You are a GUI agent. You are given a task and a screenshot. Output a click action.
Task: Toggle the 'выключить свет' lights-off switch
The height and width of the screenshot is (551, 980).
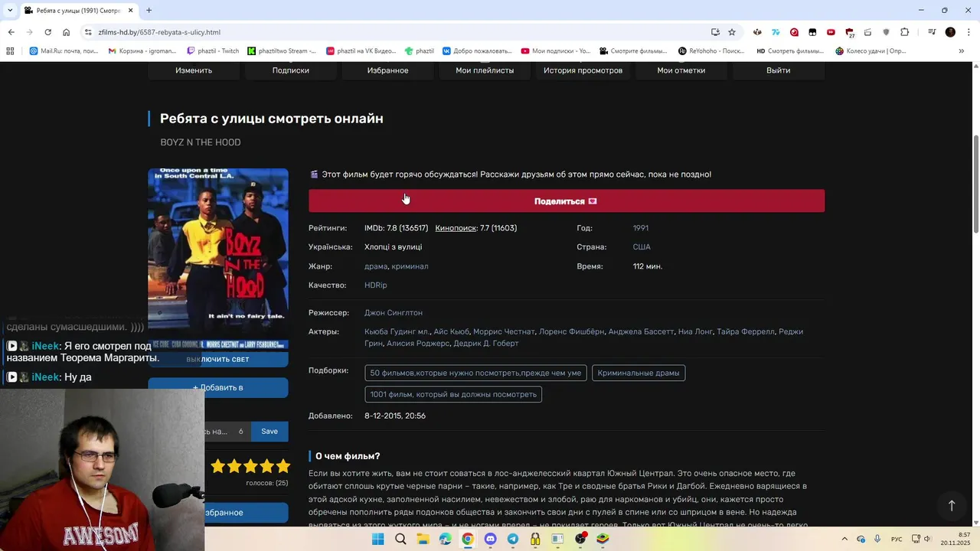coord(218,359)
